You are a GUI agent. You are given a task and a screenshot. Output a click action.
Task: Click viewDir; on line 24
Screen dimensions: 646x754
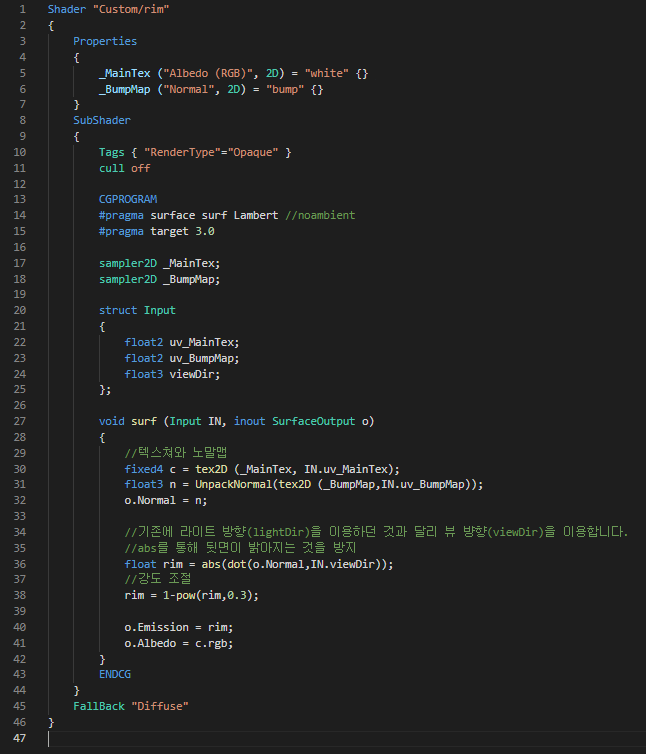195,374
